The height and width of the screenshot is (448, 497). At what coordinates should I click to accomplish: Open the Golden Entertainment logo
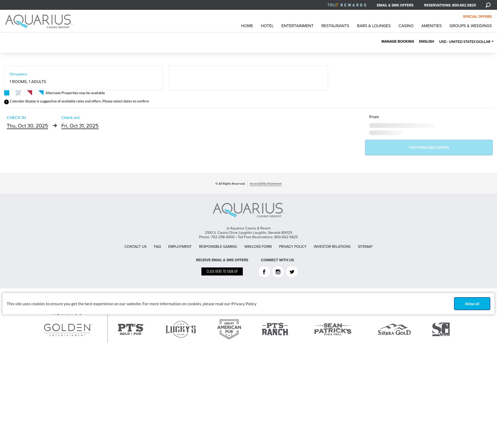point(68,330)
